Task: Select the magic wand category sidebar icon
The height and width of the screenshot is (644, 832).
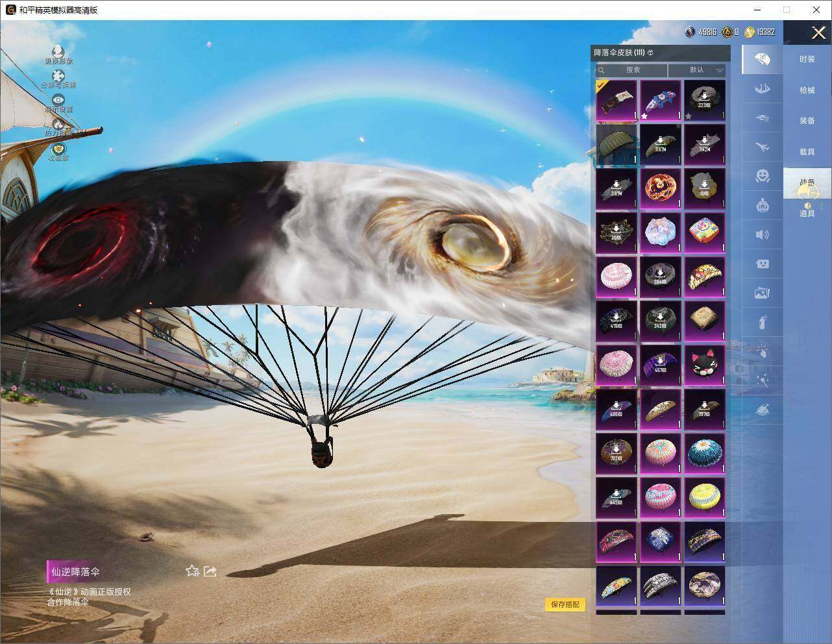Action: pyautogui.click(x=763, y=380)
